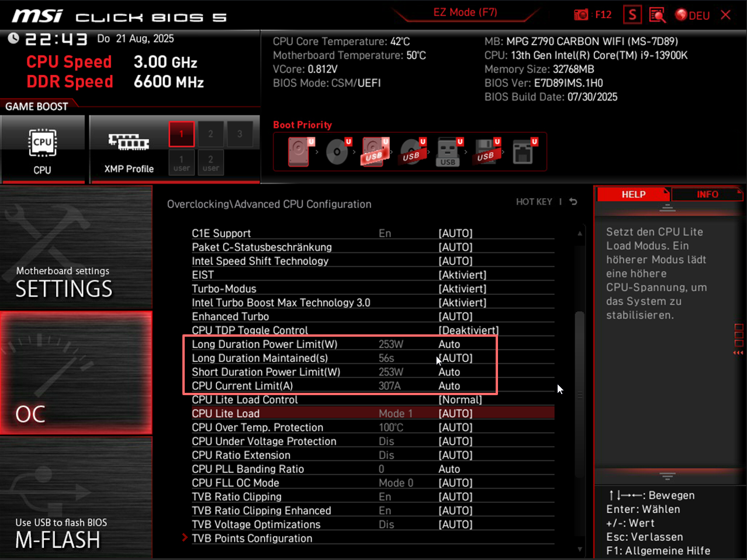The height and width of the screenshot is (560, 747).
Task: Select the highlighted CPU Lite Load row
Action: point(373,413)
